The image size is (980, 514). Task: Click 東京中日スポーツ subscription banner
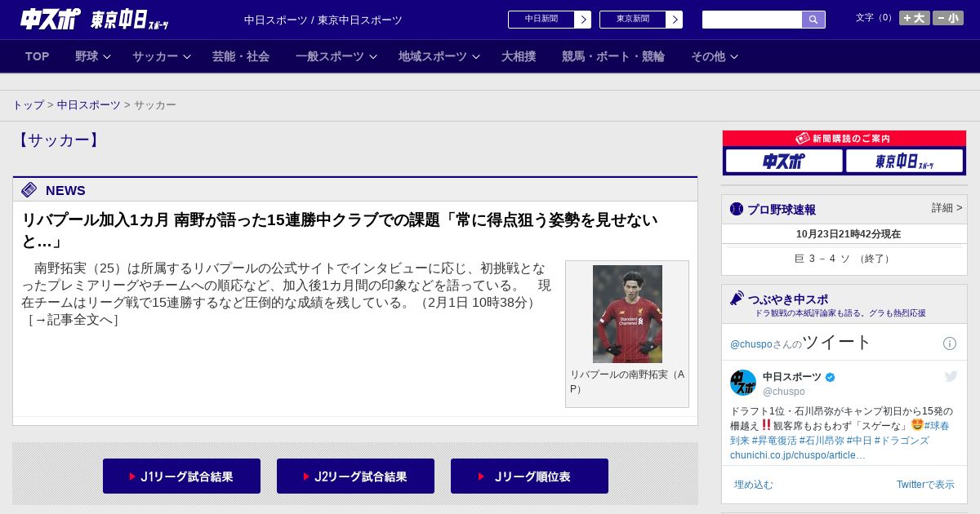pyautogui.click(x=904, y=161)
